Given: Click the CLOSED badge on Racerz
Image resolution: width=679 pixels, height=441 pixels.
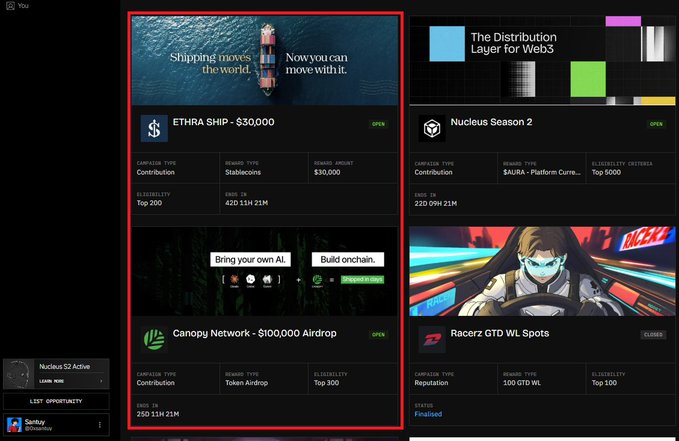Looking at the screenshot, I should point(653,334).
